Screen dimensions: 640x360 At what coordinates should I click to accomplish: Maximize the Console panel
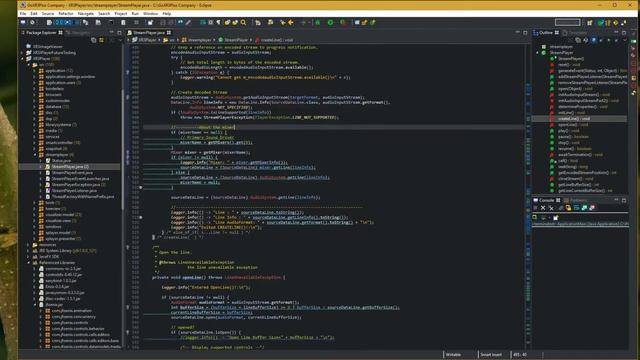pyautogui.click(x=624, y=200)
